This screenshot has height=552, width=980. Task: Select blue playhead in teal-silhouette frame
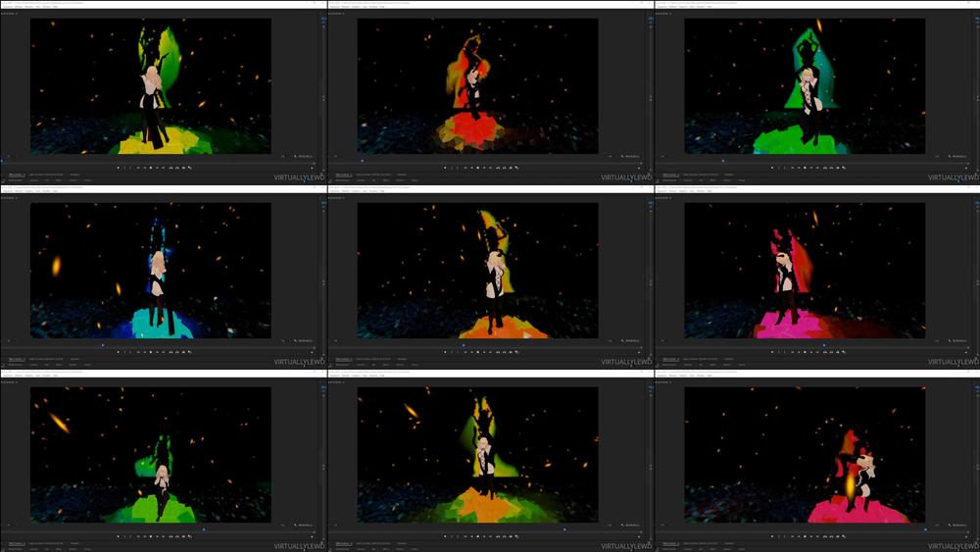[x=723, y=161]
